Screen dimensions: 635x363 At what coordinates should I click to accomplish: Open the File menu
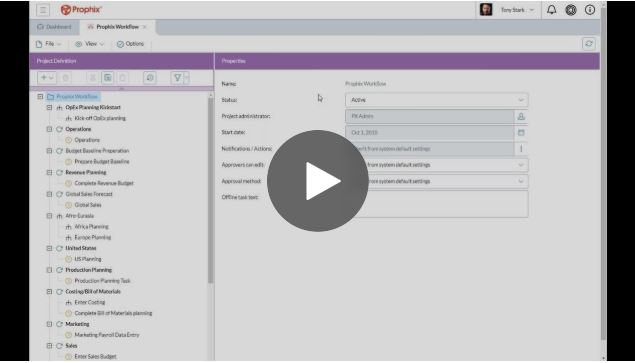pyautogui.click(x=49, y=44)
